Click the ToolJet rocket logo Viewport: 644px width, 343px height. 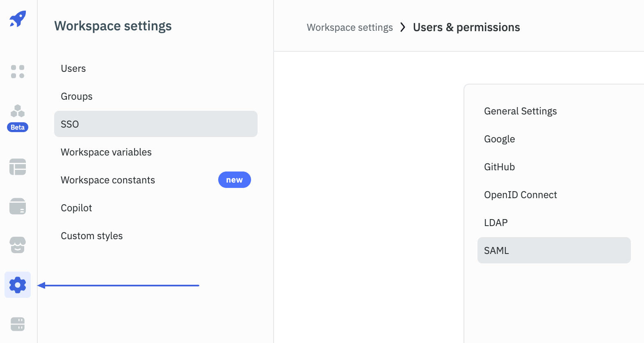(18, 19)
